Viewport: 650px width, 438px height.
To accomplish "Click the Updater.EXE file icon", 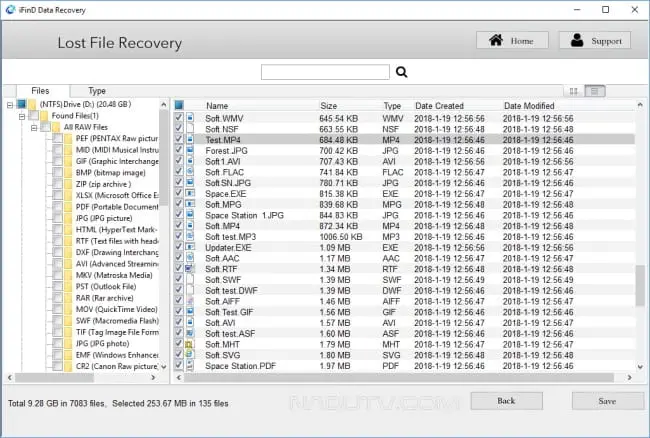I will tap(190, 247).
